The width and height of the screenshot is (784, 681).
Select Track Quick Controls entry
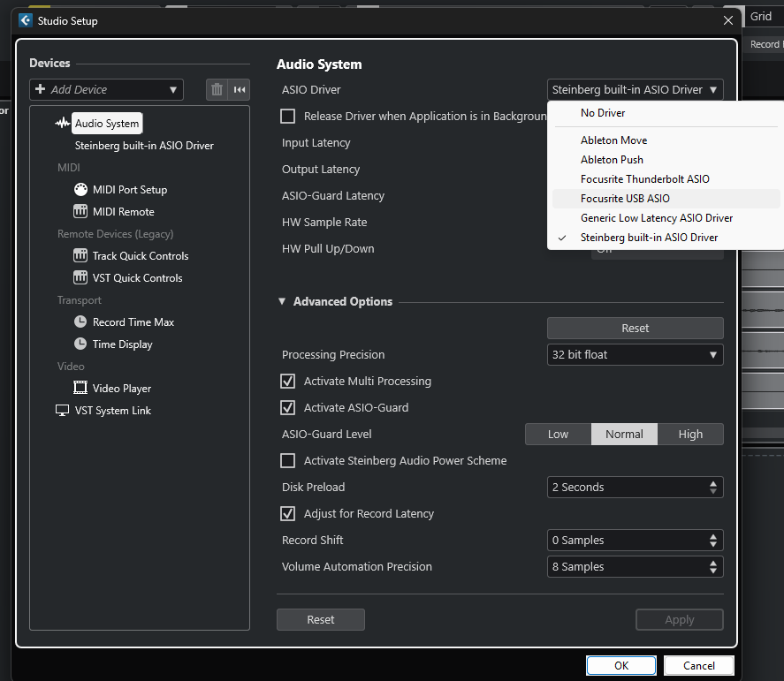141,256
